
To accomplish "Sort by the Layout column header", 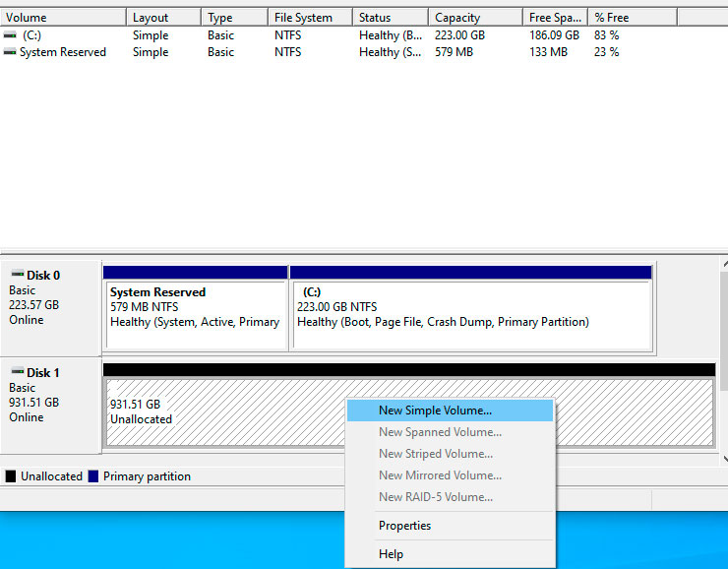I will point(164,18).
